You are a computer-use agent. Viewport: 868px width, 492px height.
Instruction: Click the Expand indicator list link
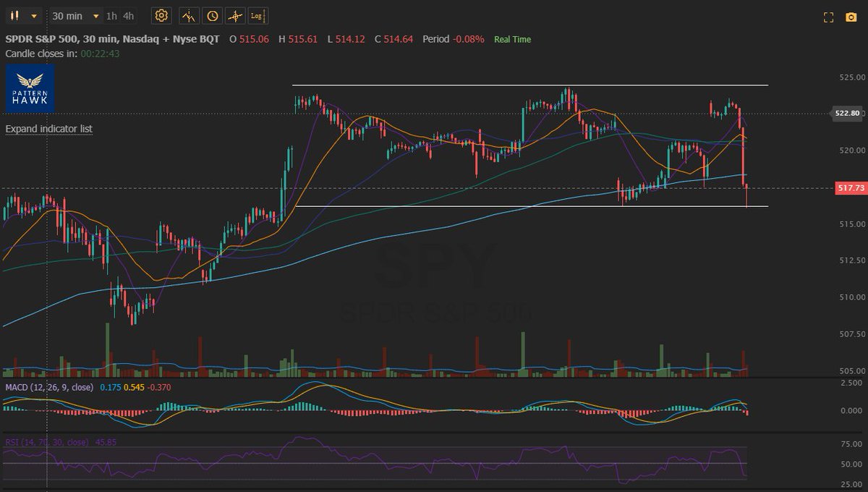point(49,129)
